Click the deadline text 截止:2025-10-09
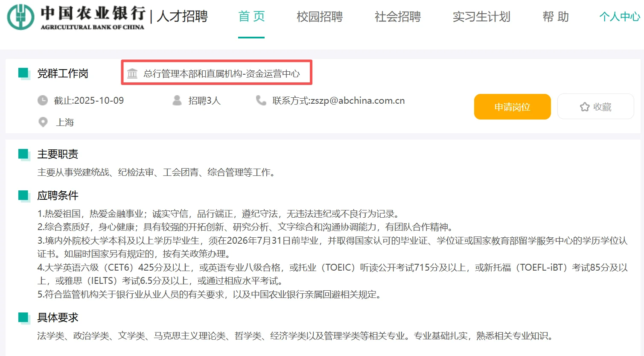The image size is (644, 356). coord(89,101)
